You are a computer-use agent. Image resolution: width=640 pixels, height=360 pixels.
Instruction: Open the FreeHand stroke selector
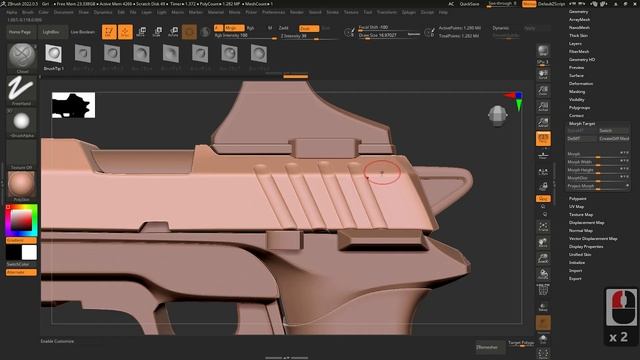point(22,91)
